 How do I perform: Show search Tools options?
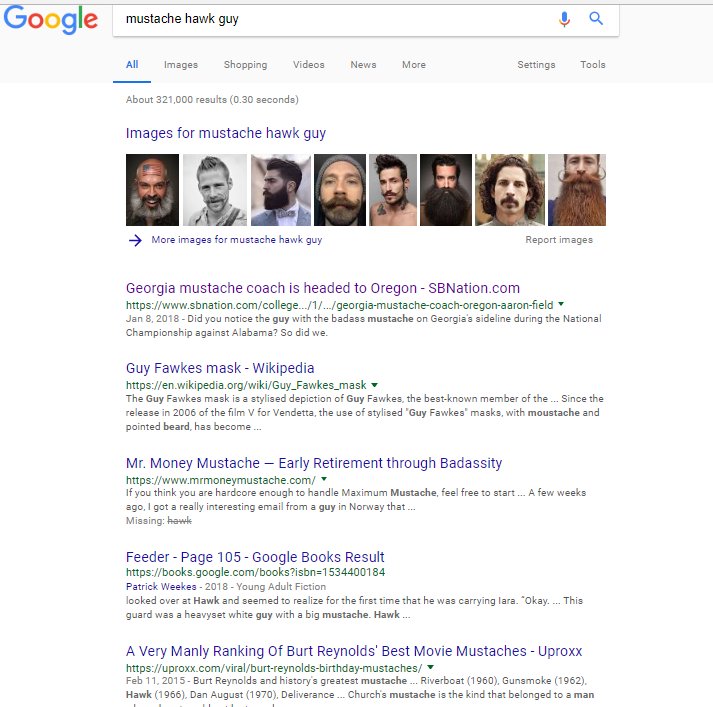click(x=592, y=65)
